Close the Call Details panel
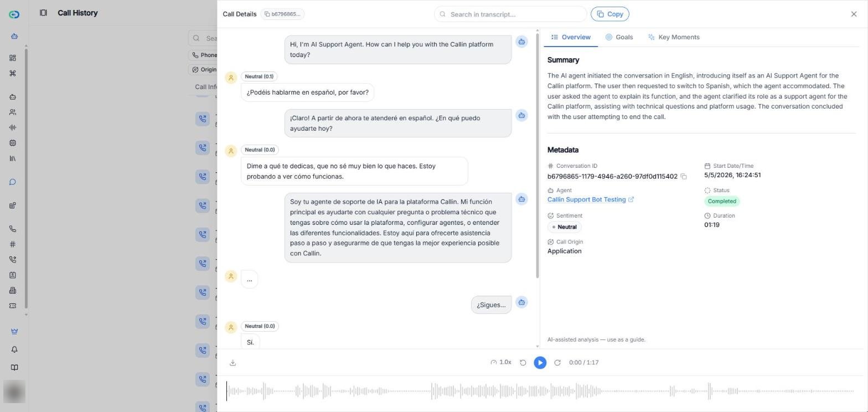Screen dimensions: 868x412 [854, 14]
